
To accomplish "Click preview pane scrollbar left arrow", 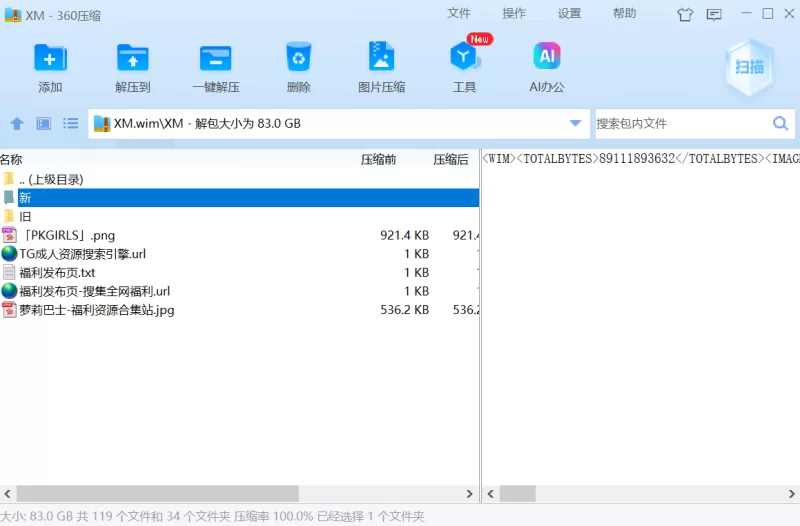I will pos(491,494).
